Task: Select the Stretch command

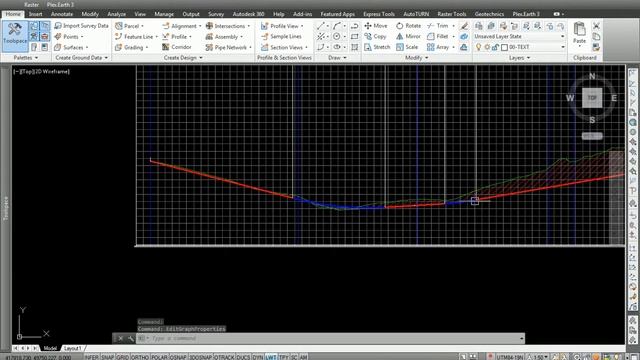Action: point(377,47)
